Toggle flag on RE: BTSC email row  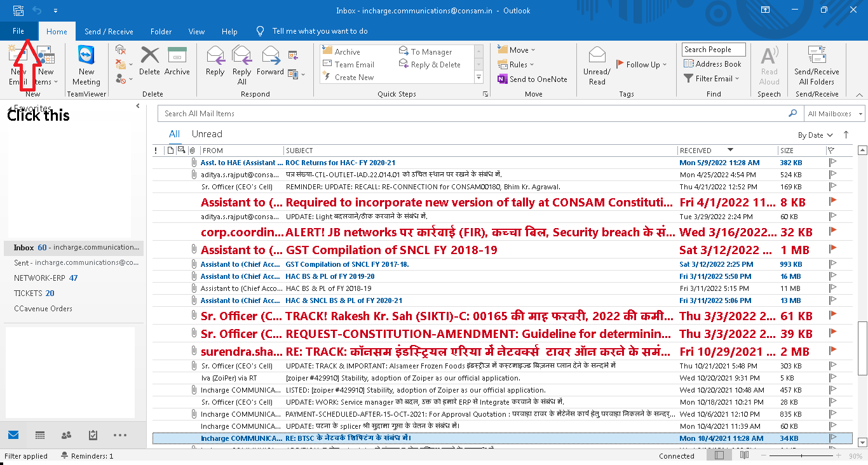click(x=832, y=438)
